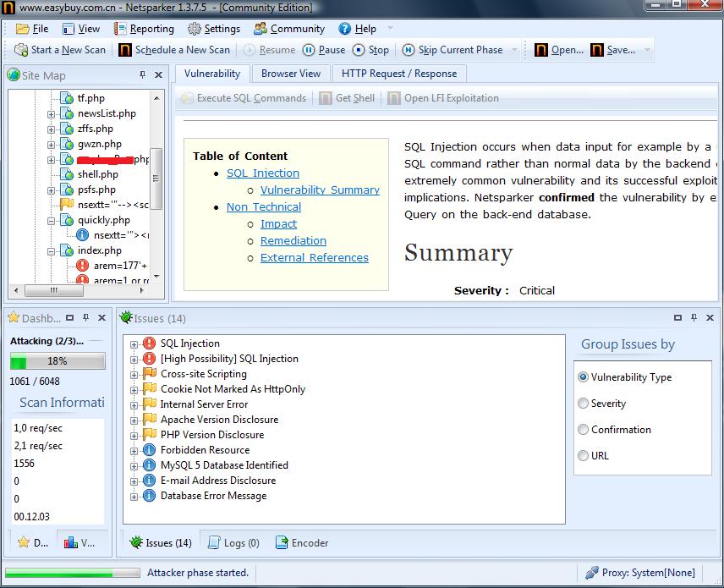Expand the Apache Version Disclosure node
The height and width of the screenshot is (588, 724).
point(134,420)
